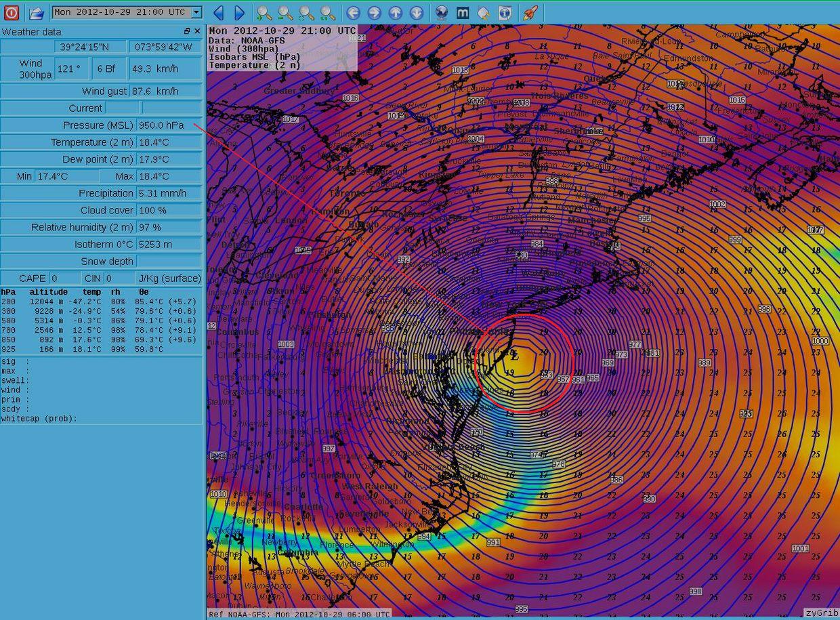Open the forecast date dropdown
Screen dimensions: 840x620
point(196,12)
